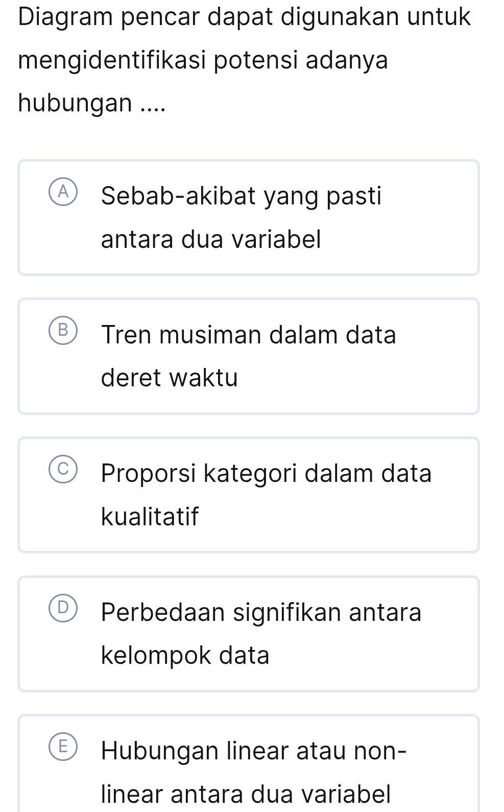Click the circled D badge icon
Screen dimensions: 504x812
63,608
